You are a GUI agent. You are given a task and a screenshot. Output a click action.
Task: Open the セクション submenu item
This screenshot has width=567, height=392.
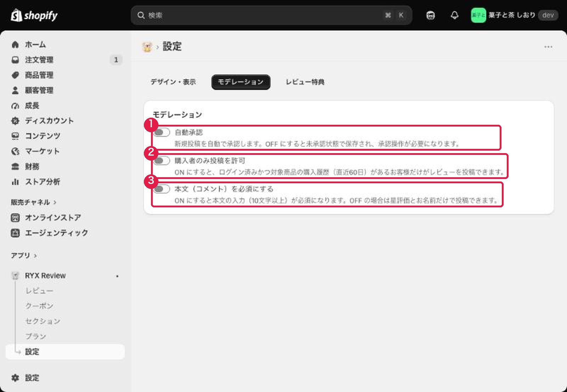(x=43, y=321)
